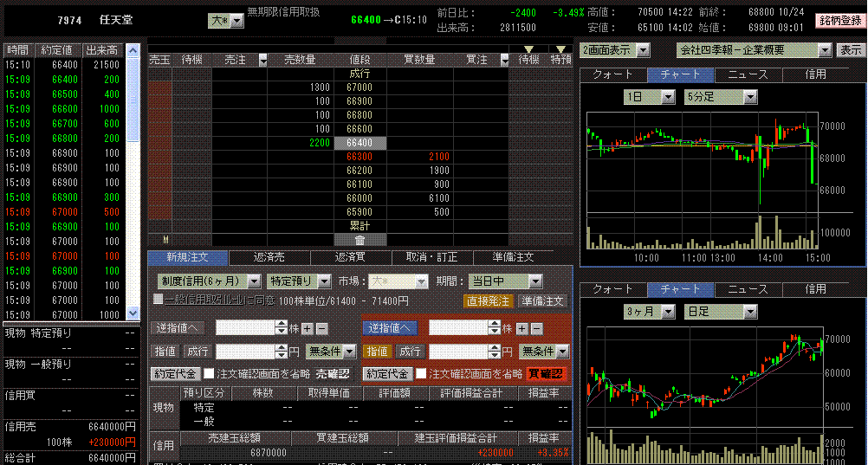Tick the 一般信用取引ルールに同意 checkbox
The image size is (868, 465).
158,300
